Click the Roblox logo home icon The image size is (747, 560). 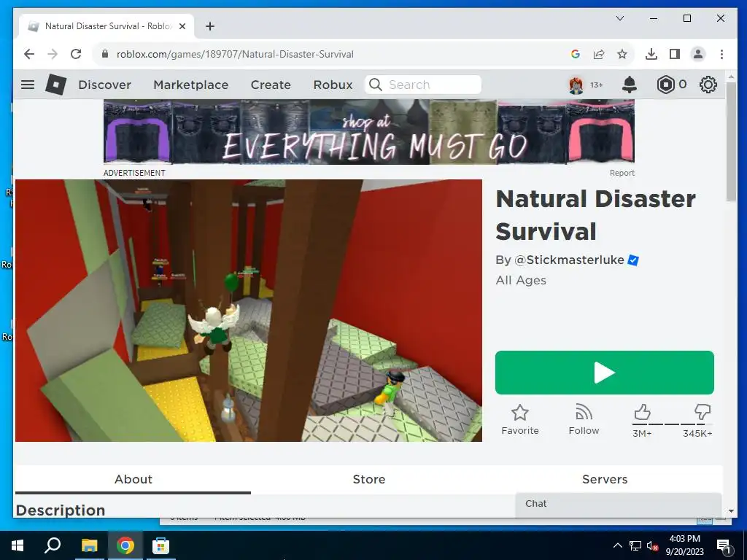[x=55, y=85]
